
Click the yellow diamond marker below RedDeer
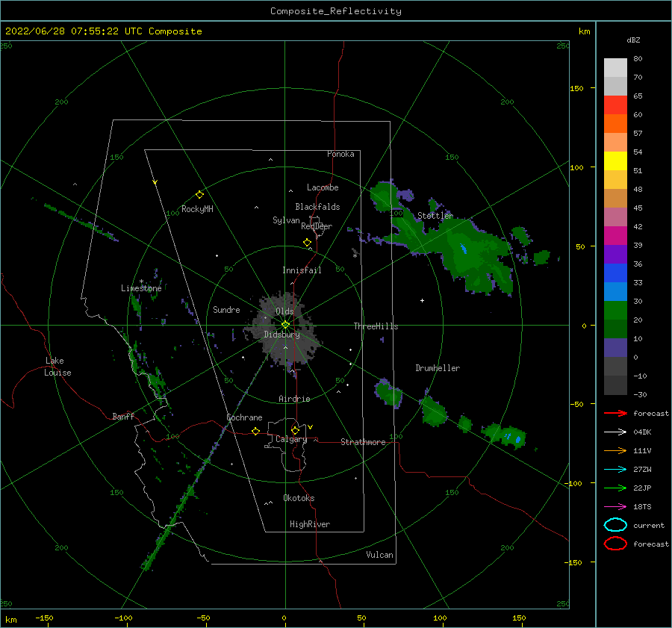pos(308,243)
